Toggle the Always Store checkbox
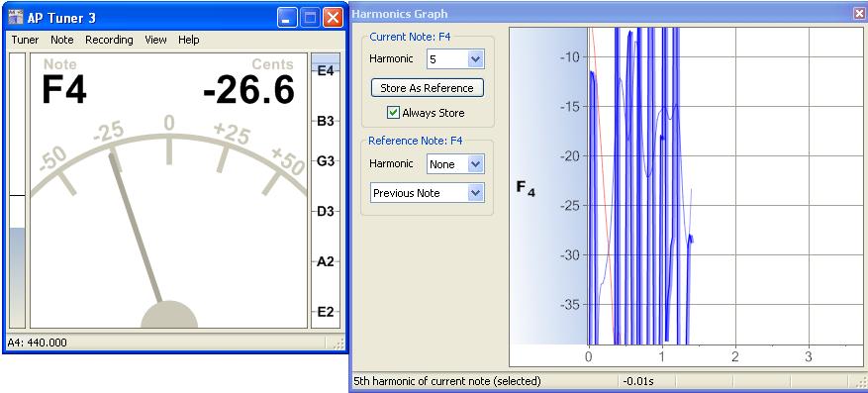This screenshot has height=393, width=868. pos(393,113)
